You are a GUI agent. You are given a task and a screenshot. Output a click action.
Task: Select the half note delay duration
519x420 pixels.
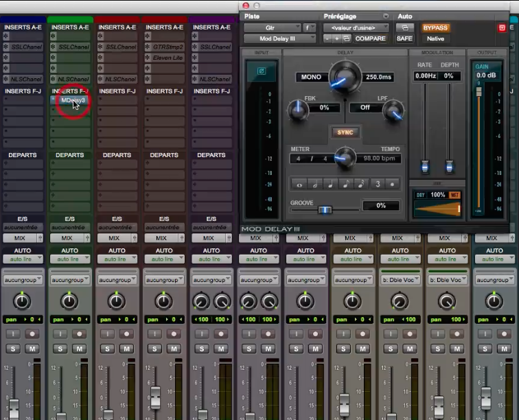click(x=315, y=185)
